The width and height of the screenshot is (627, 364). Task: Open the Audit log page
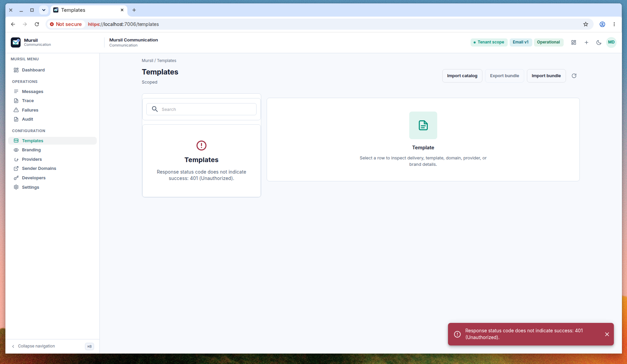pyautogui.click(x=52, y=119)
